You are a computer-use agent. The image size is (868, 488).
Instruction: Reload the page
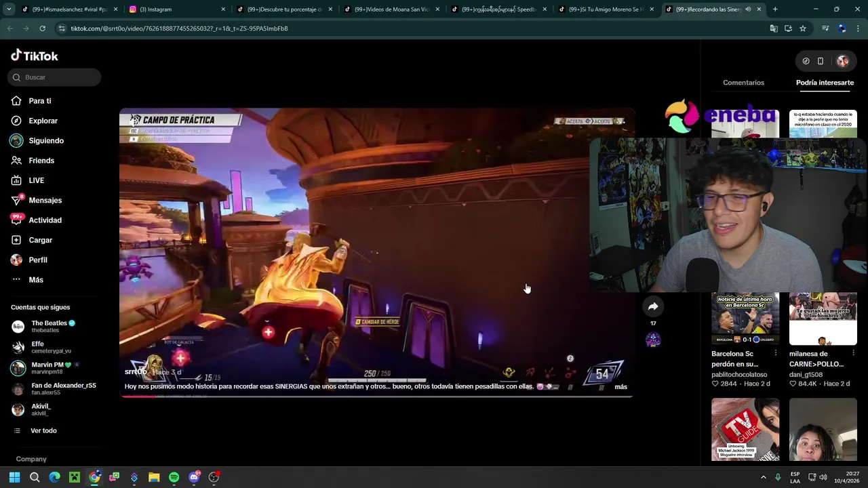click(42, 28)
